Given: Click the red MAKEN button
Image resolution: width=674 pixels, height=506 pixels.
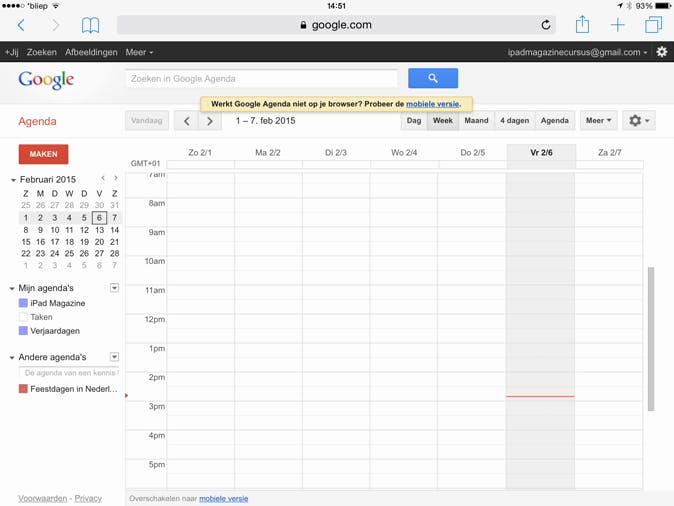Looking at the screenshot, I should pyautogui.click(x=43, y=154).
